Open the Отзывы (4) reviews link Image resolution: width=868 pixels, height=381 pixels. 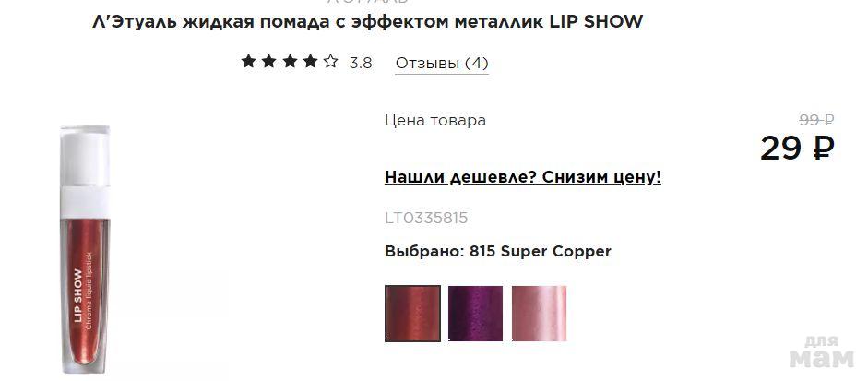pyautogui.click(x=442, y=63)
